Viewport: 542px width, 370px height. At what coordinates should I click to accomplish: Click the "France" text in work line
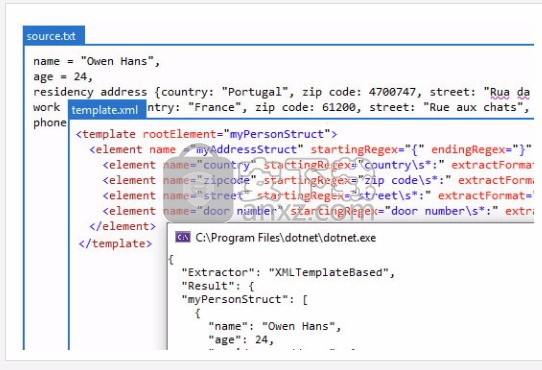click(x=214, y=107)
